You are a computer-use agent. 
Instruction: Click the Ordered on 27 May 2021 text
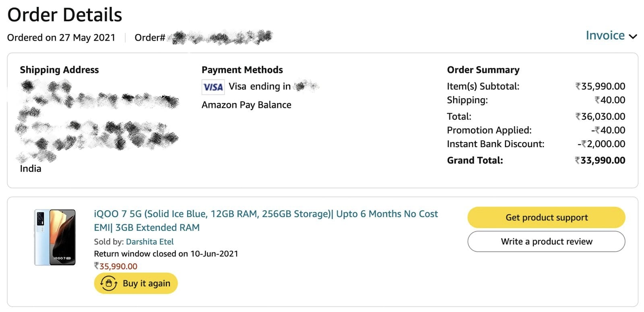(61, 38)
